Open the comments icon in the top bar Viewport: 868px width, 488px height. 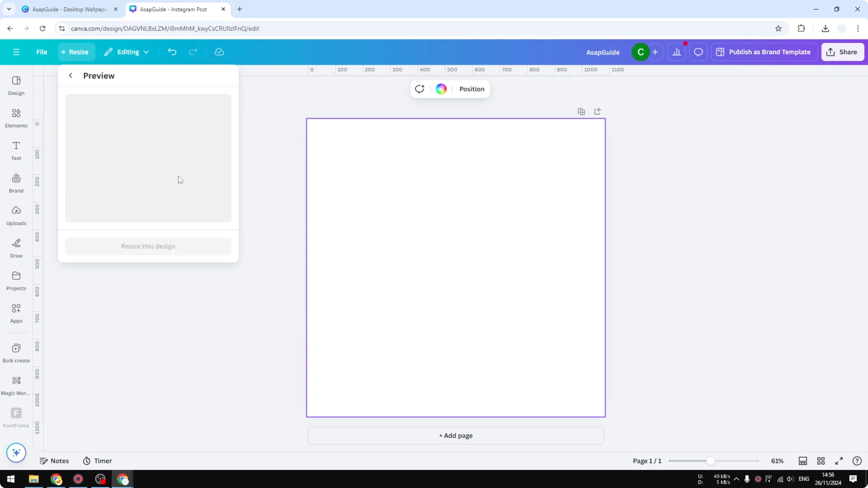[x=698, y=52]
